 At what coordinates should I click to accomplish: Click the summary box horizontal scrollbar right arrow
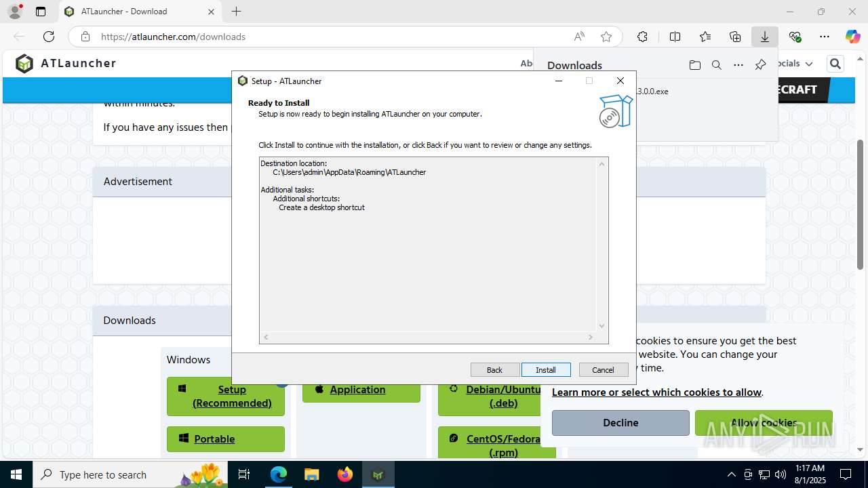(x=591, y=337)
